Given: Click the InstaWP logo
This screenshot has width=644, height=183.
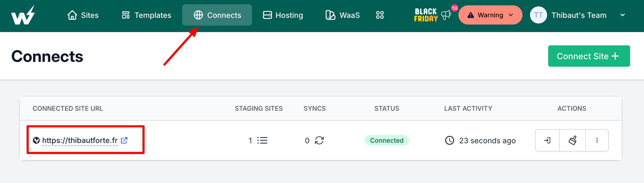Looking at the screenshot, I should (x=23, y=15).
